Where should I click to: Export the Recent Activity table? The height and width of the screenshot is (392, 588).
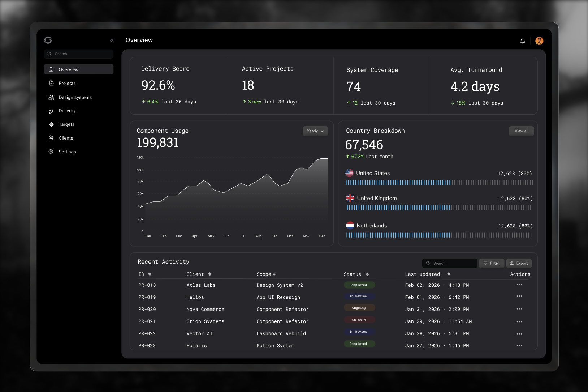click(519, 263)
